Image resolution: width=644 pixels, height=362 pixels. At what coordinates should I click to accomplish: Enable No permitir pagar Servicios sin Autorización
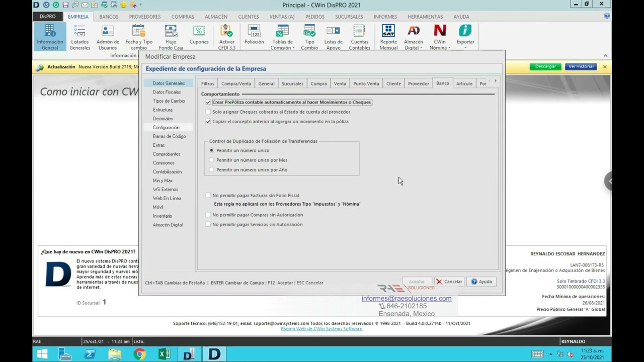coord(208,224)
